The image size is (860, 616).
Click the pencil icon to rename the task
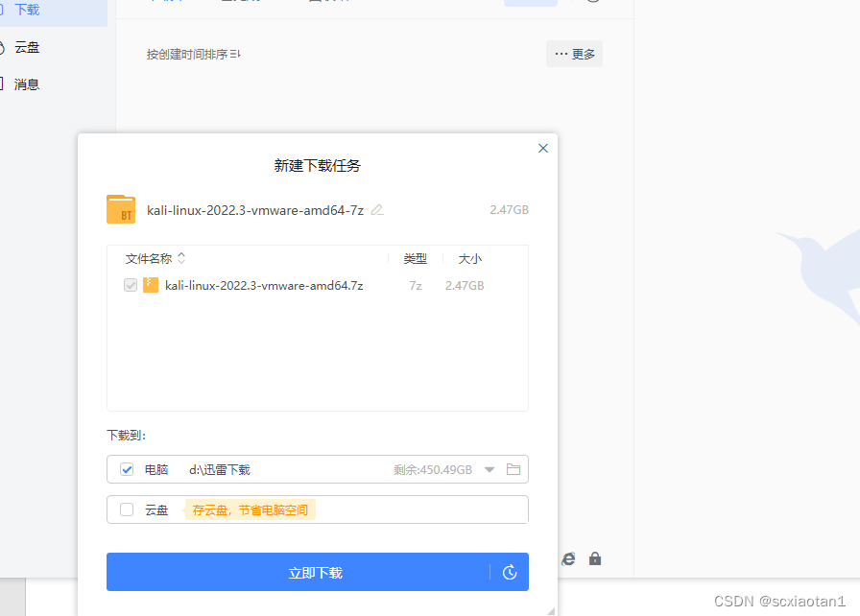click(x=377, y=210)
